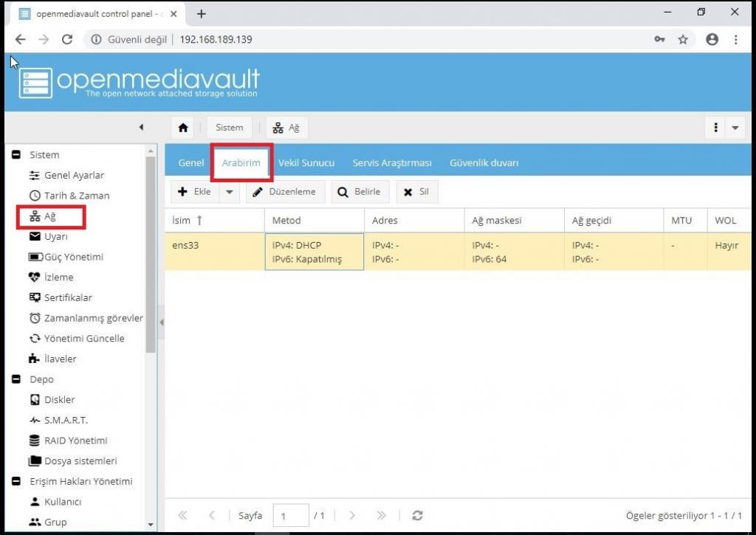The height and width of the screenshot is (535, 756).
Task: Click the WOL column header
Action: click(729, 220)
